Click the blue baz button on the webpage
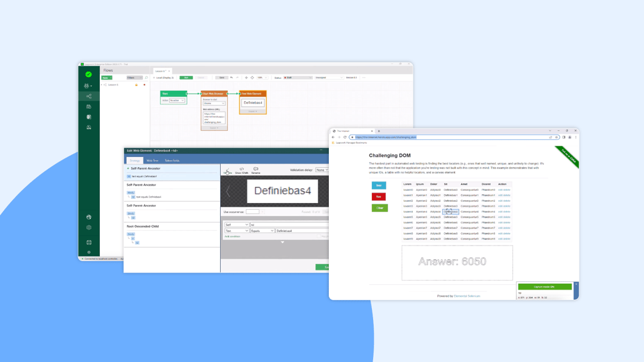The image size is (644, 362). point(379,185)
